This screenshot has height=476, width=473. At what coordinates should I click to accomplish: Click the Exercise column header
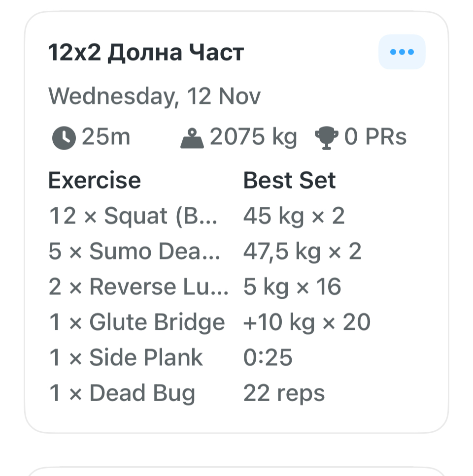[x=94, y=181]
